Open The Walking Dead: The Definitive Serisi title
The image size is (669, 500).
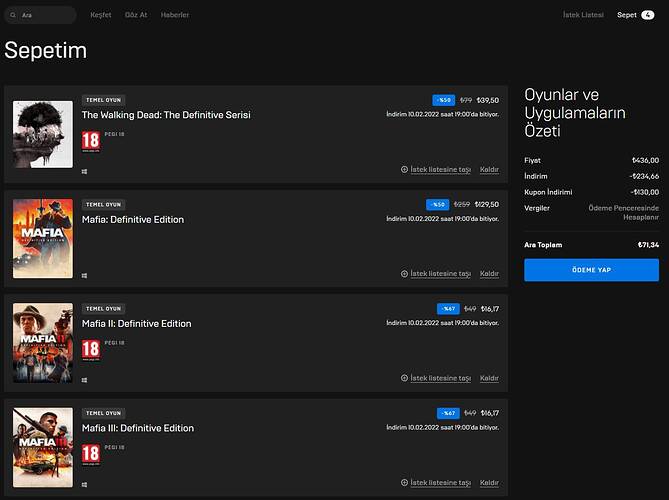pyautogui.click(x=166, y=115)
